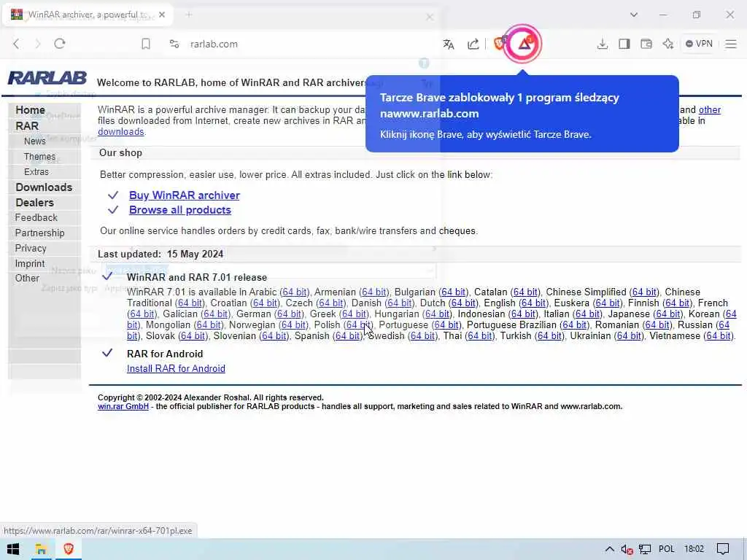Viewport: 747px width, 560px height.
Task: Close the WinRAR archiver tab
Action: click(162, 15)
